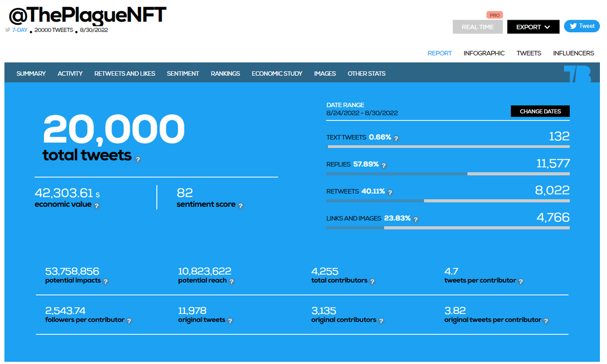Screen dimensions: 607x364
Task: Click help icon beside total contributors
Action: (372, 282)
